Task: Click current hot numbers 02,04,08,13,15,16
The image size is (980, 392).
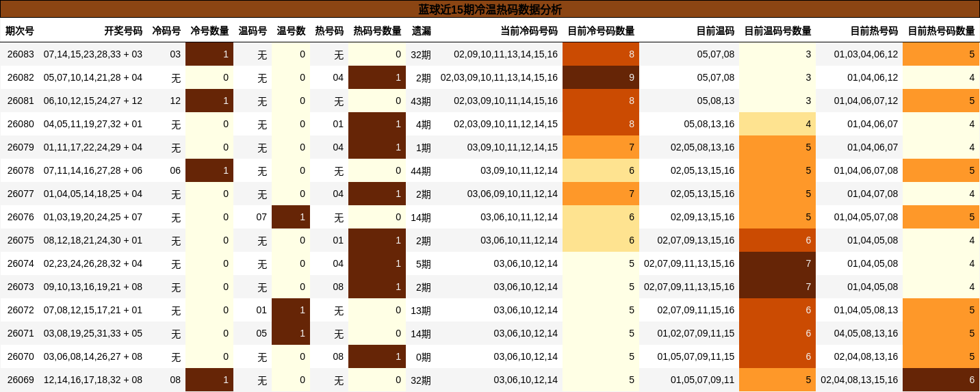Action: (859, 380)
